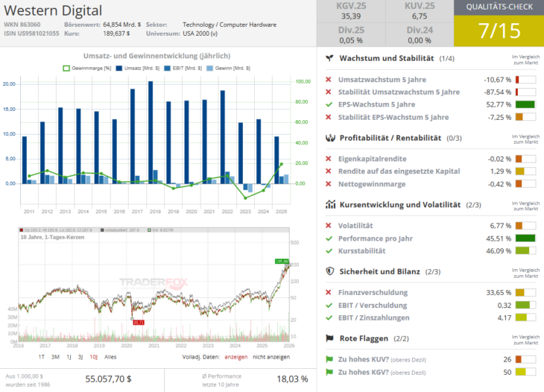Click the red X next to Umsatzwachstum 5 Jahre
Viewport: 544px width, 392px height.
click(x=329, y=80)
